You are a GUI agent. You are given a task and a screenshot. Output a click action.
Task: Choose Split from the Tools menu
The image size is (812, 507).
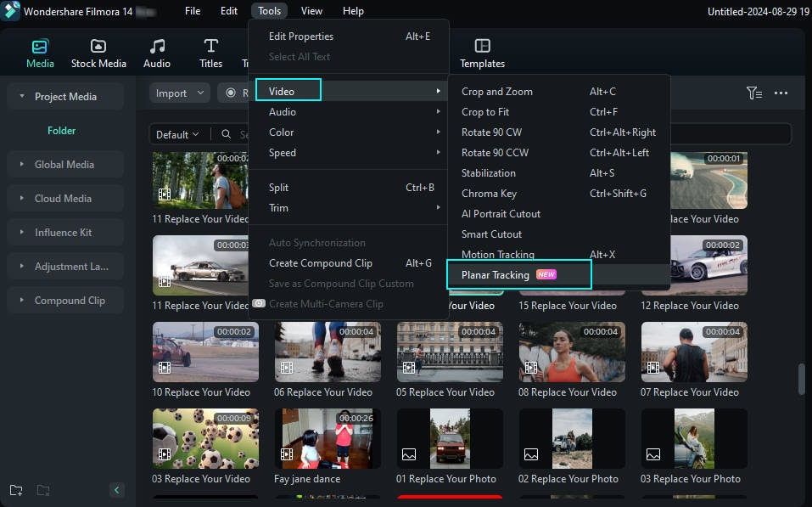tap(349, 187)
